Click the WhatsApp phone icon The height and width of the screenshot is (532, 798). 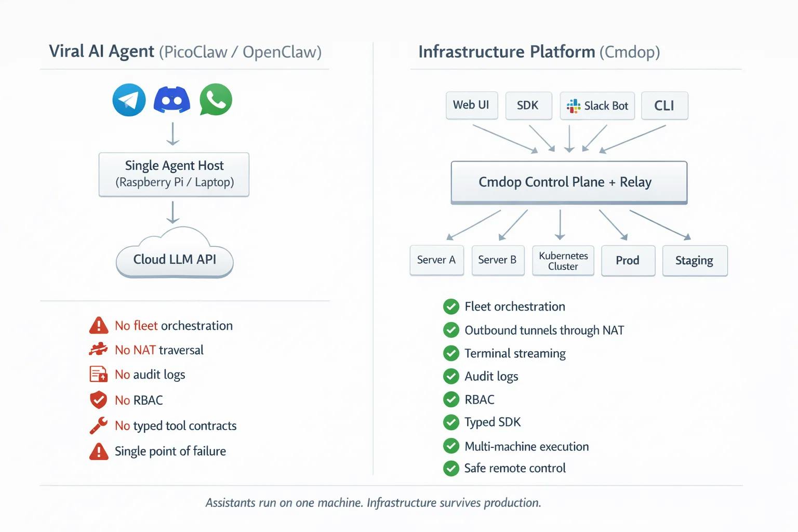[216, 100]
